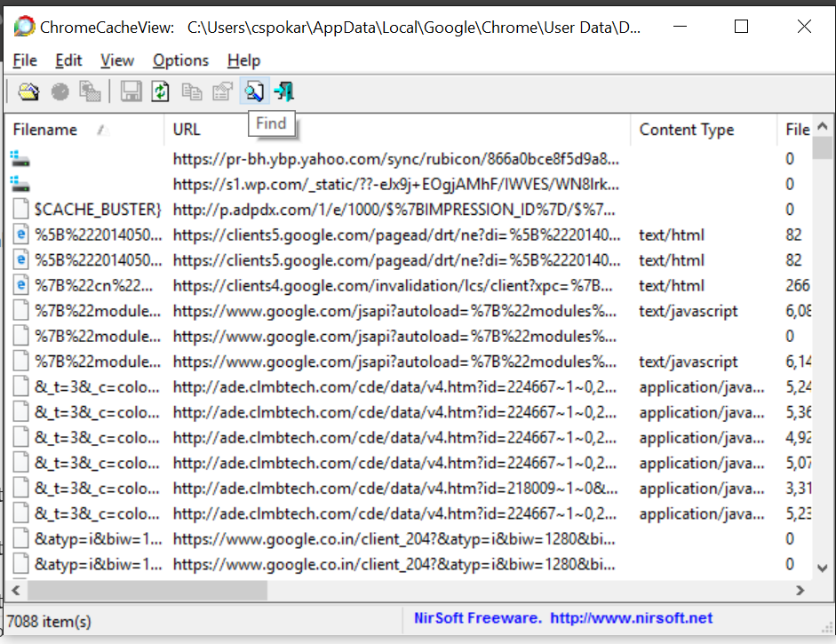Click the Find magnifier toolbar icon
Image resolution: width=836 pixels, height=644 pixels.
coord(254,91)
